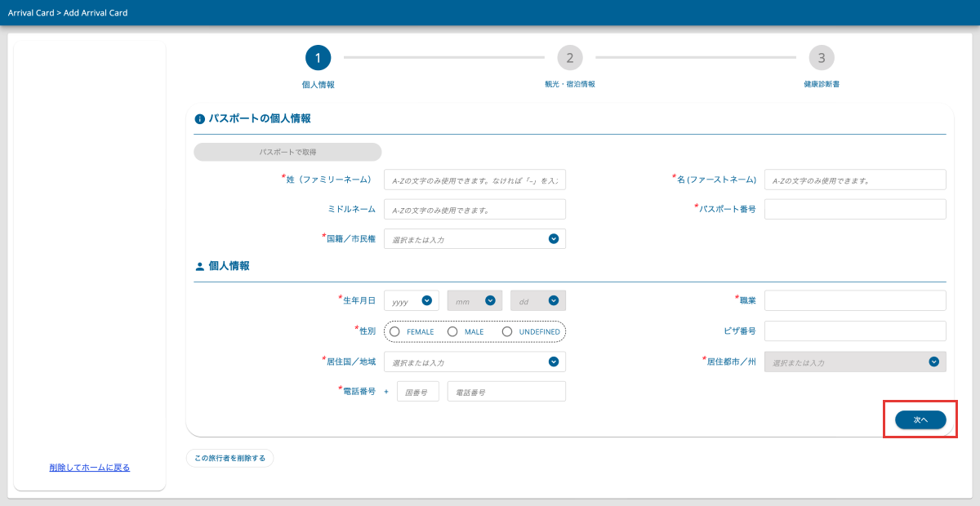Viewport: 980px width, 506px height.
Task: Expand the dd birth day dropdown
Action: 556,300
